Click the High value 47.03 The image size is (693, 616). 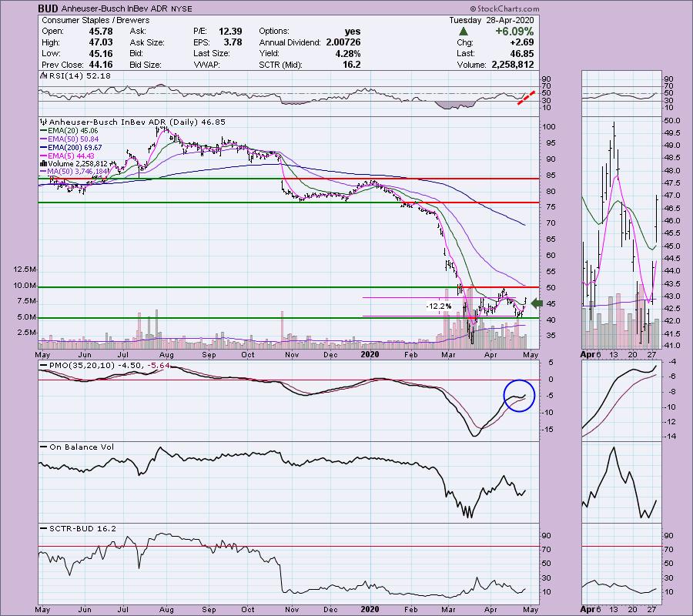101,42
